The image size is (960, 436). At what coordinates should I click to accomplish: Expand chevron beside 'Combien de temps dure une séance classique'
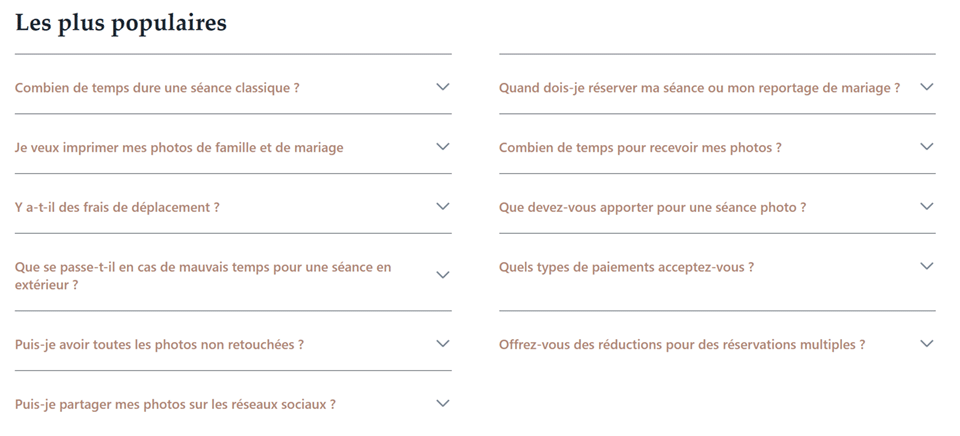coord(443,87)
